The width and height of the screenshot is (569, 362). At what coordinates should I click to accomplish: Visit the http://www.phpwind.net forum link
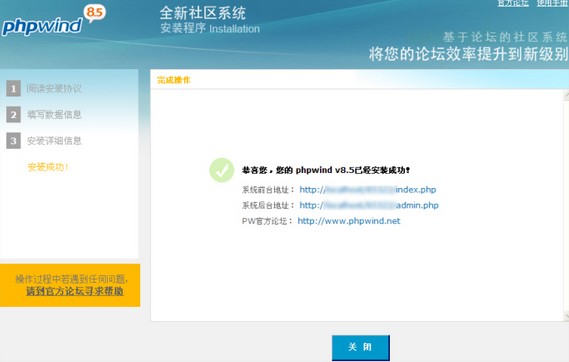click(x=349, y=221)
